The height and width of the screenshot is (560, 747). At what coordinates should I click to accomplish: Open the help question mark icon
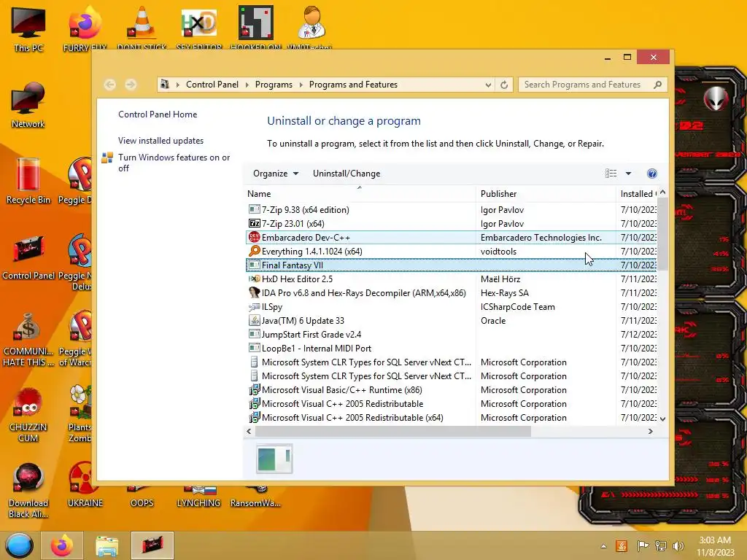[651, 174]
